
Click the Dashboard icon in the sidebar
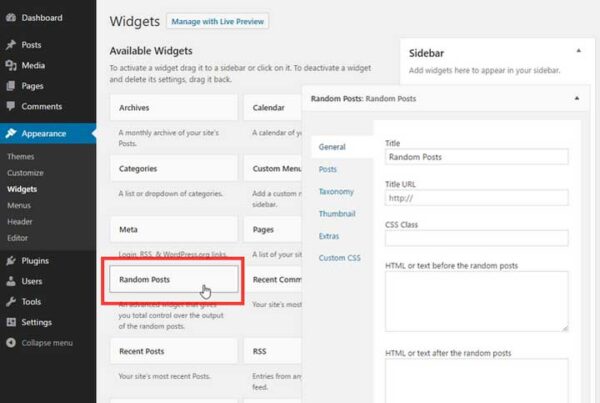pos(10,18)
